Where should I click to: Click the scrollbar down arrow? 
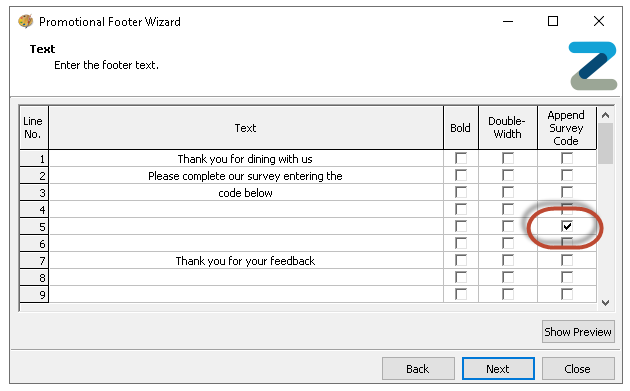click(605, 303)
